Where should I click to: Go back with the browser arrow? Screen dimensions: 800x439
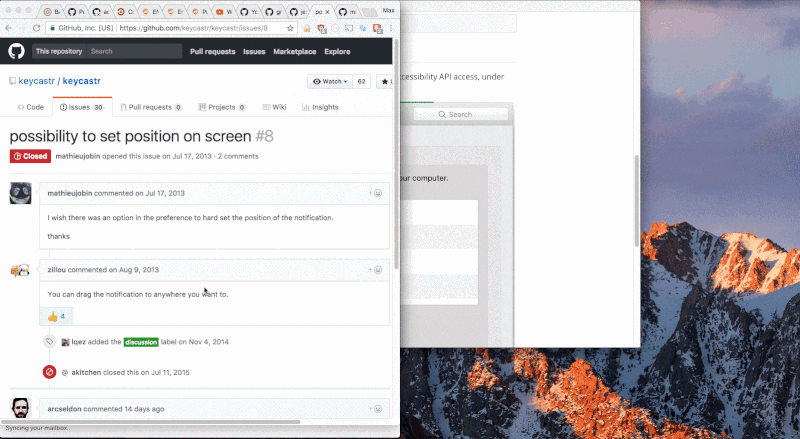coord(9,28)
